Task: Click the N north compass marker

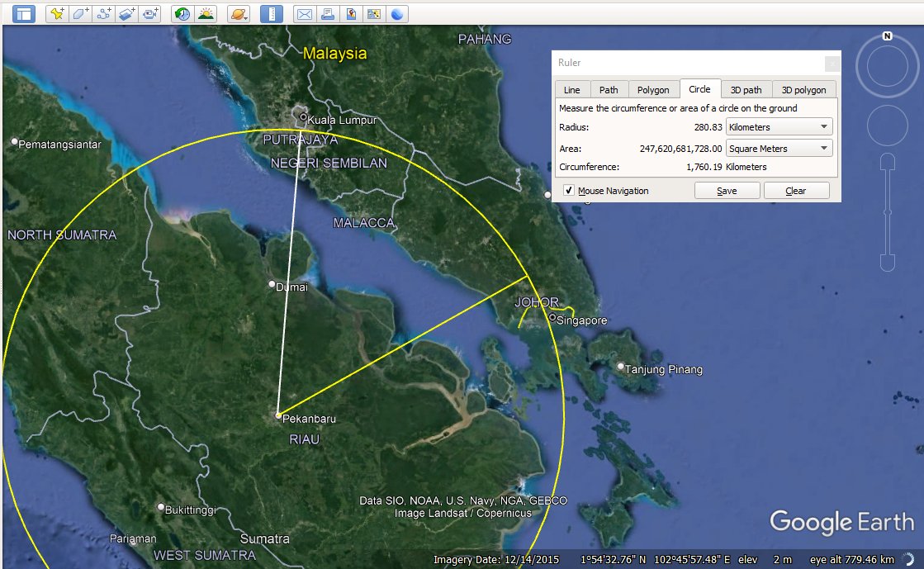Action: [x=887, y=36]
